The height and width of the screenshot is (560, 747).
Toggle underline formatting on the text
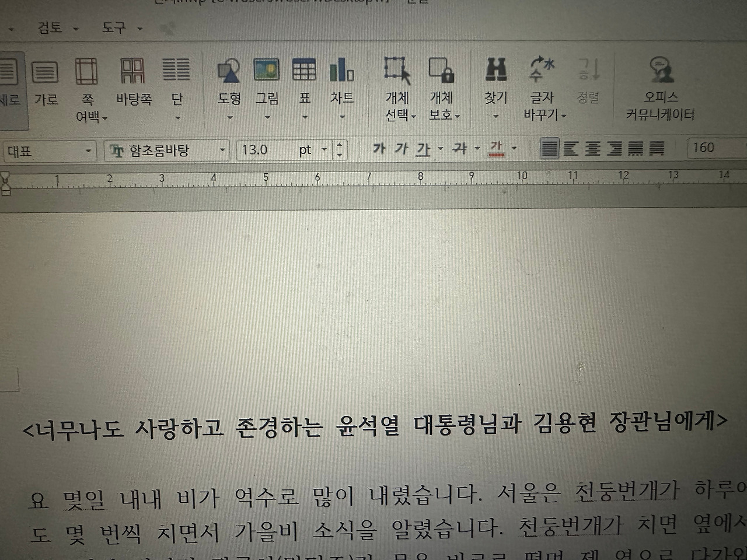(x=423, y=149)
